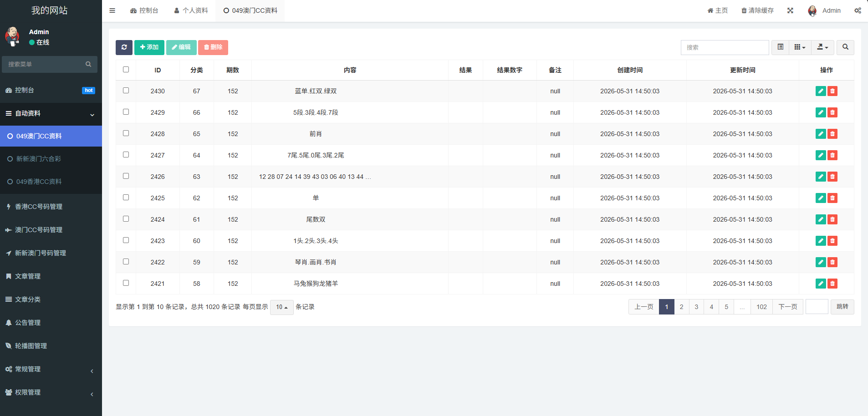Viewport: 868px width, 416px height.
Task: Edit row 2424 with green pencil icon
Action: [x=821, y=219]
